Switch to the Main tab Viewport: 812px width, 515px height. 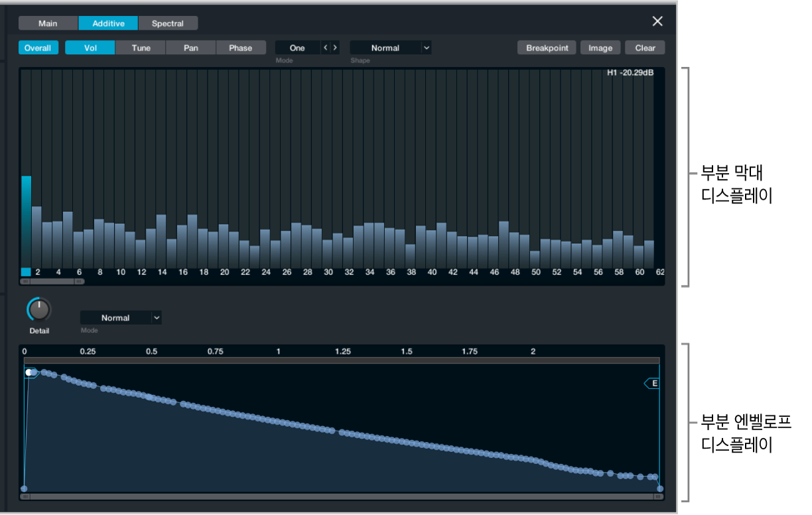[x=48, y=23]
